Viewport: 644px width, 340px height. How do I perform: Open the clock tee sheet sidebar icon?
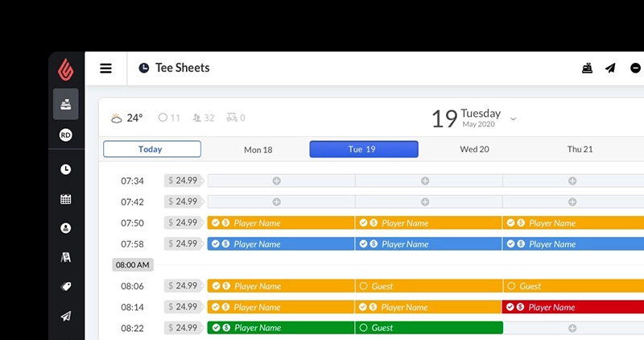coord(66,169)
